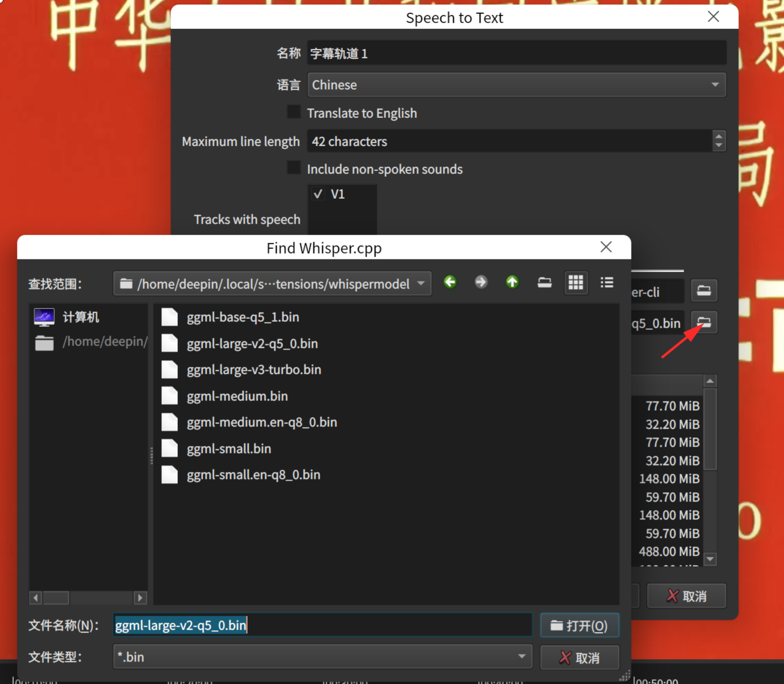Switch to detailed list view

pyautogui.click(x=607, y=282)
